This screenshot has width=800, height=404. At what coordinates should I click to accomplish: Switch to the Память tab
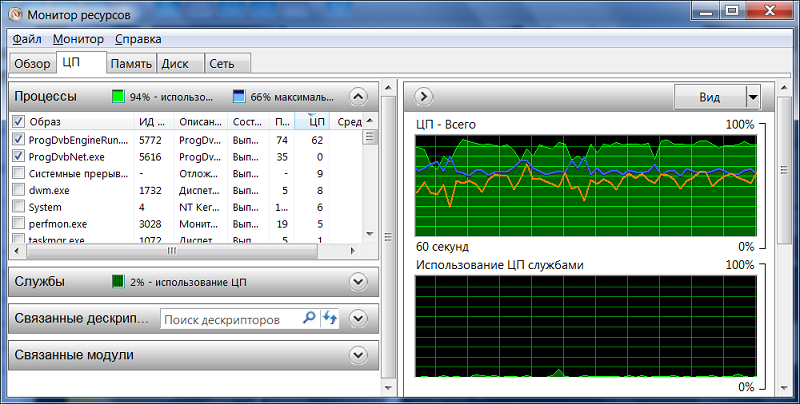click(131, 64)
